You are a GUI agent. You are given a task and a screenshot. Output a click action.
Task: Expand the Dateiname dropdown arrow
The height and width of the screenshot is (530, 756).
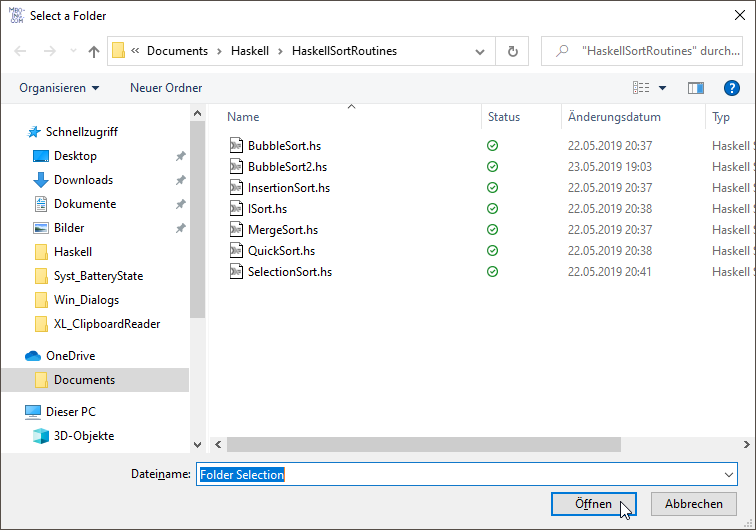coord(729,475)
